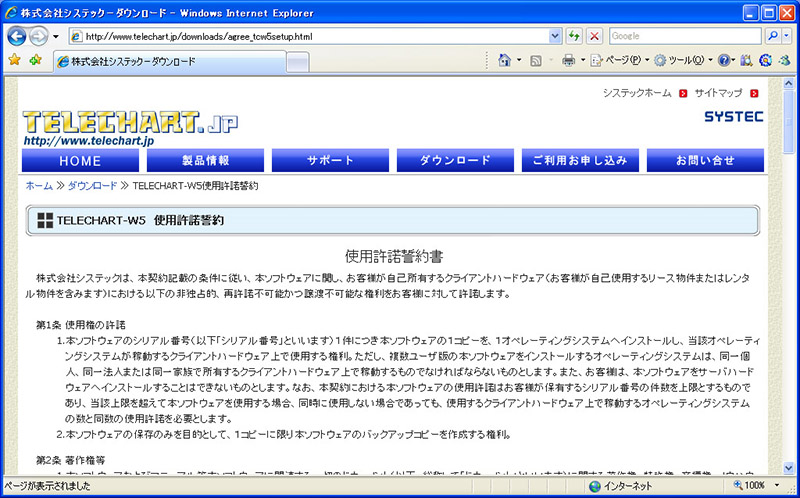This screenshot has width=800, height=498.
Task: Click the ホーム breadcrumb link
Action: [x=39, y=186]
